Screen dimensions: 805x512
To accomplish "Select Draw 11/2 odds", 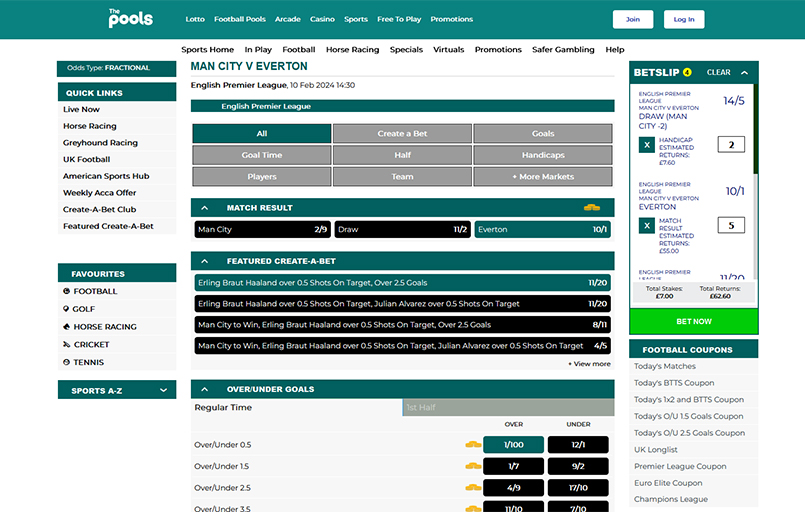I will [402, 230].
